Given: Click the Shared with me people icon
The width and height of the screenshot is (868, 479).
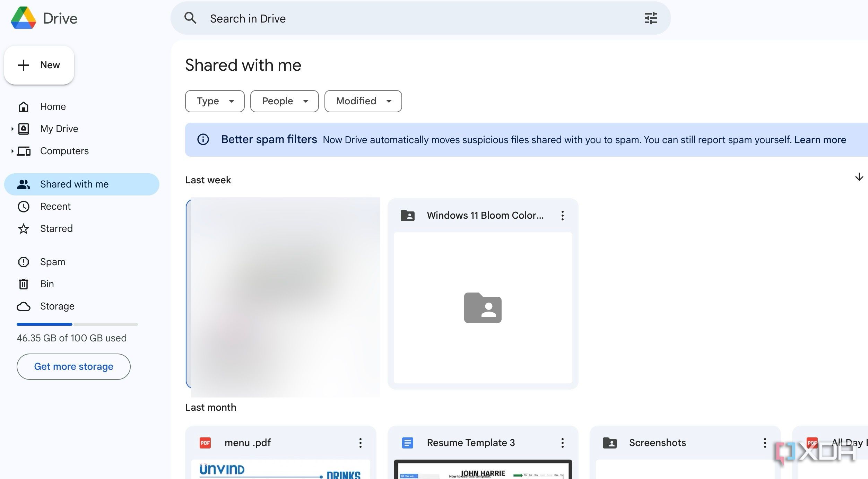Looking at the screenshot, I should click(x=24, y=184).
